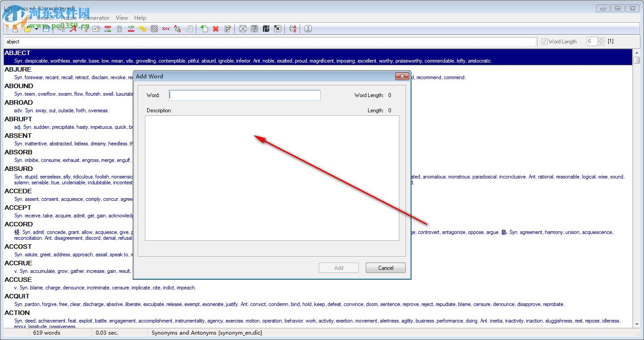Click the red-over-green bars icon beside *?
The width and height of the screenshot is (644, 340).
108,29
